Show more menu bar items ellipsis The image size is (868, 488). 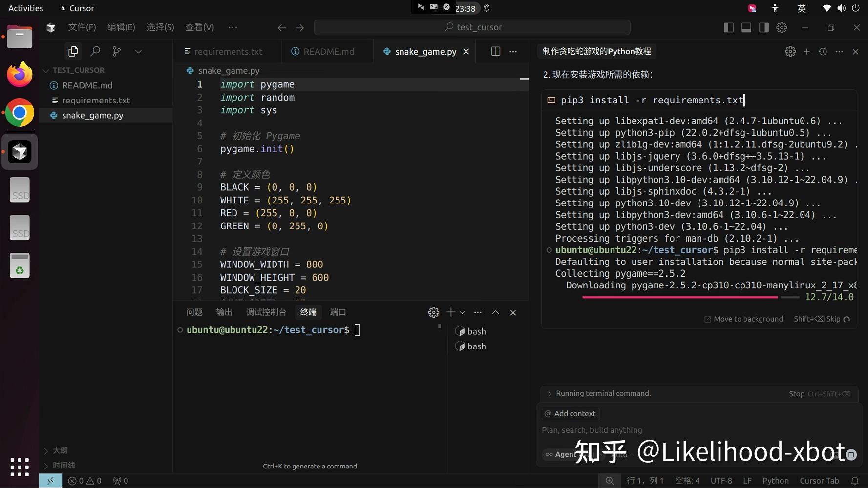coord(233,27)
